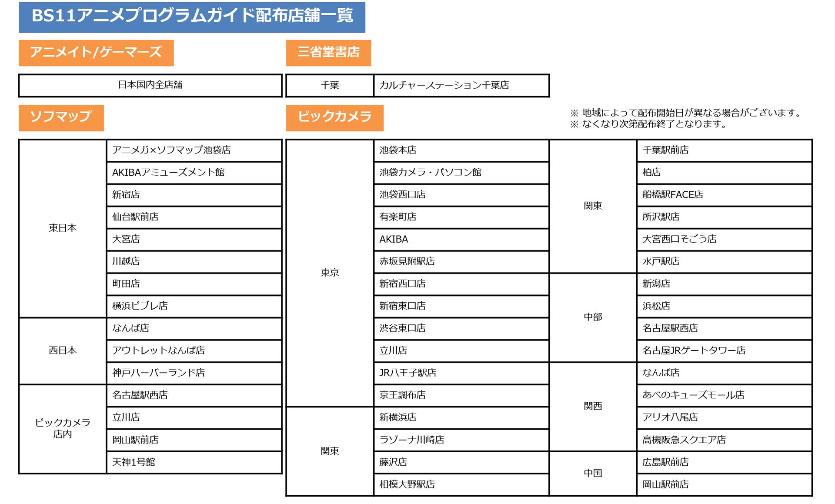Click the BS11アニメプログラムガイド配布店舗一覧 title banner
Screen dimensions: 835x504
pos(192,17)
